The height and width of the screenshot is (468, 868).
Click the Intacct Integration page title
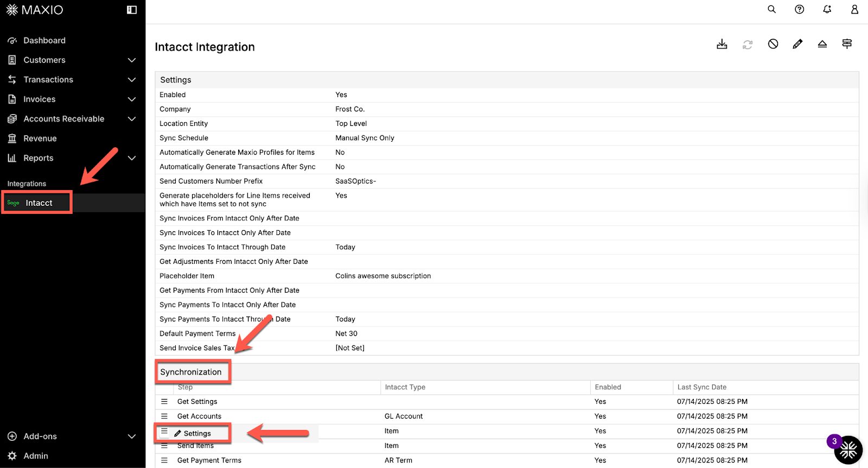tap(205, 47)
